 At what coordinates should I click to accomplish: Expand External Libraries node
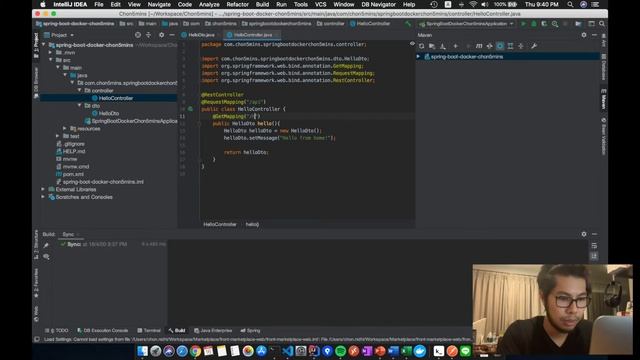pyautogui.click(x=43, y=189)
